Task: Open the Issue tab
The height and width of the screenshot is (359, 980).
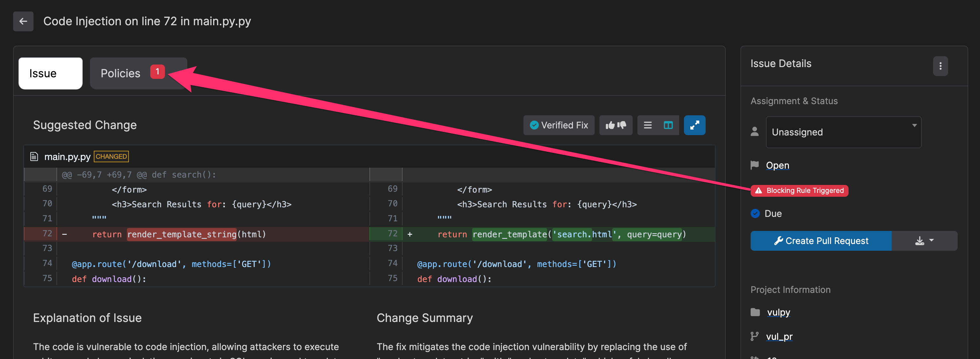Action: 50,73
